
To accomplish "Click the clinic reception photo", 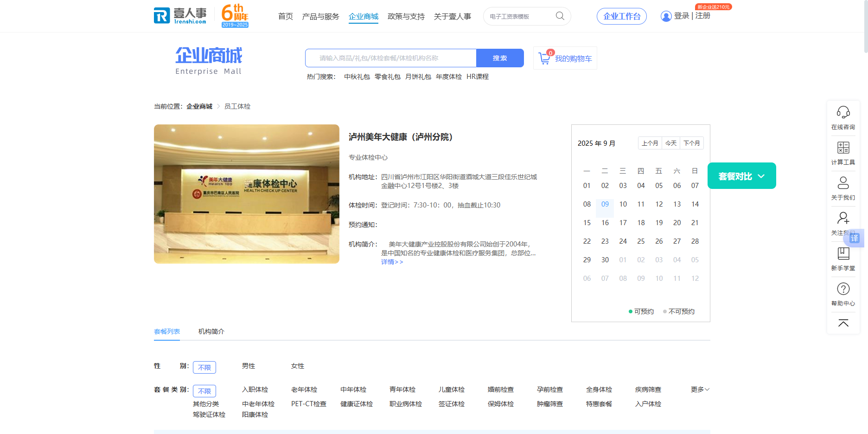I will (247, 194).
